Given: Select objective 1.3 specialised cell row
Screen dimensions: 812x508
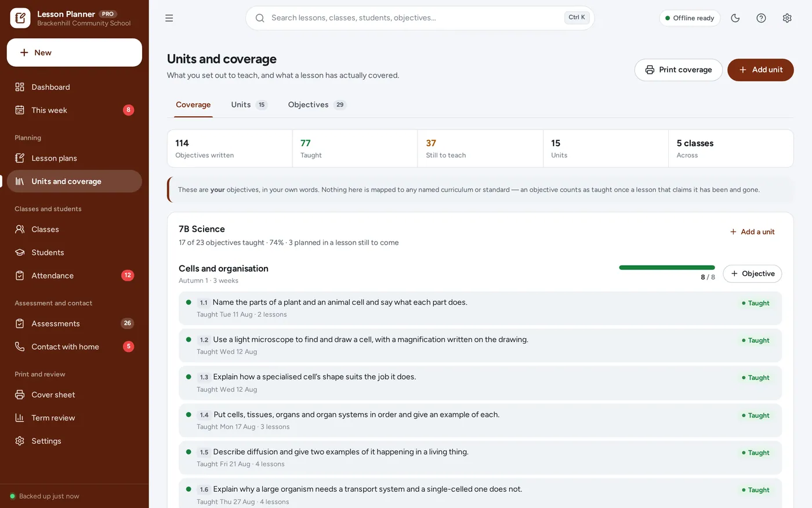Looking at the screenshot, I should (x=480, y=383).
